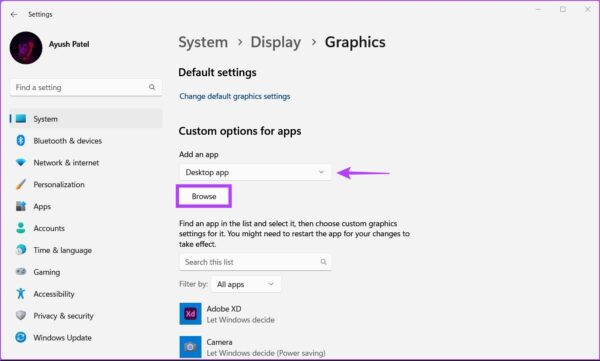
Task: Click the Bluetooth & devices icon
Action: 21,140
